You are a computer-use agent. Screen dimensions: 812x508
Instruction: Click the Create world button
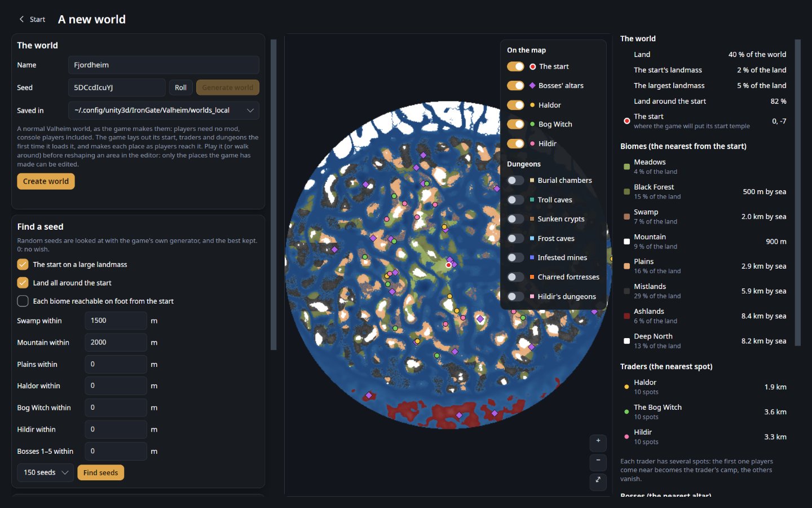(x=46, y=181)
